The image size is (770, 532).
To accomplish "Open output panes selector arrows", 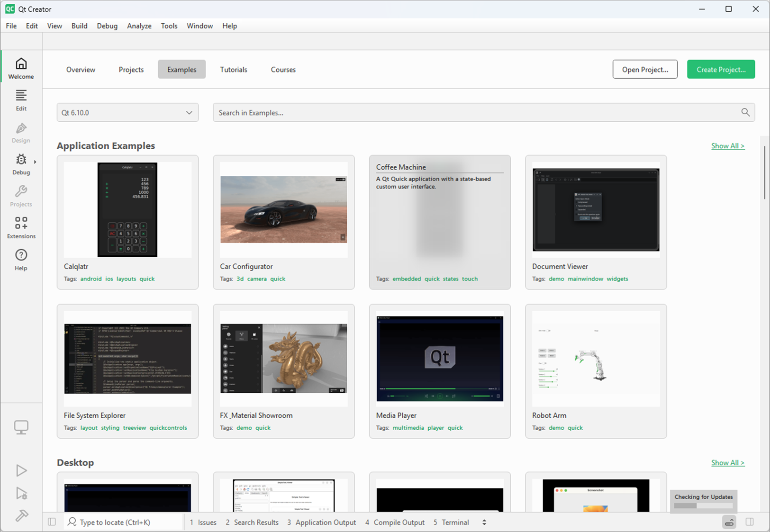I will point(484,522).
